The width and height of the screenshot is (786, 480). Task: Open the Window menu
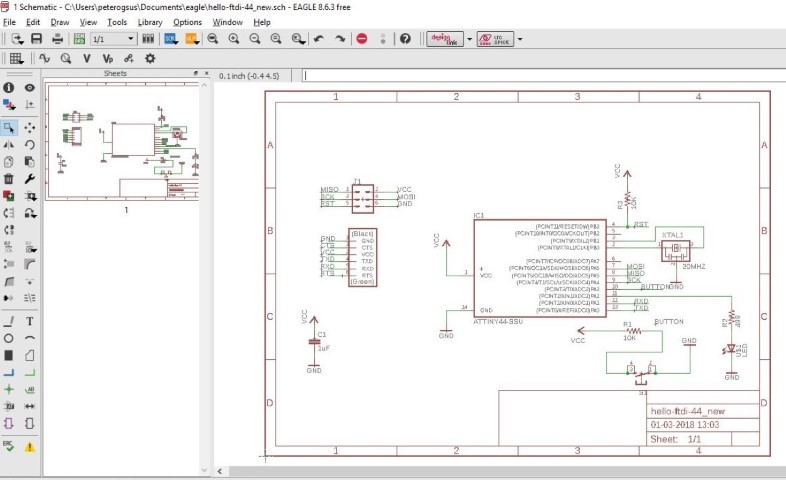(228, 22)
